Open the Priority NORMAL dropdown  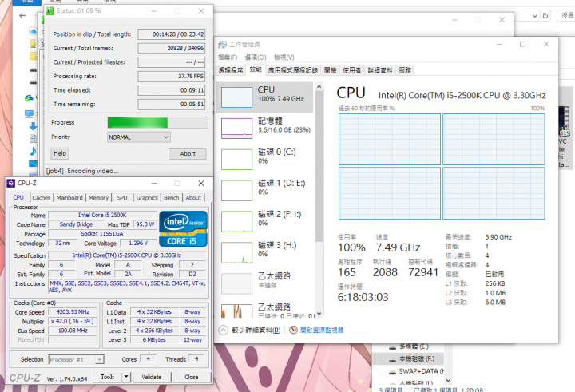tap(139, 137)
